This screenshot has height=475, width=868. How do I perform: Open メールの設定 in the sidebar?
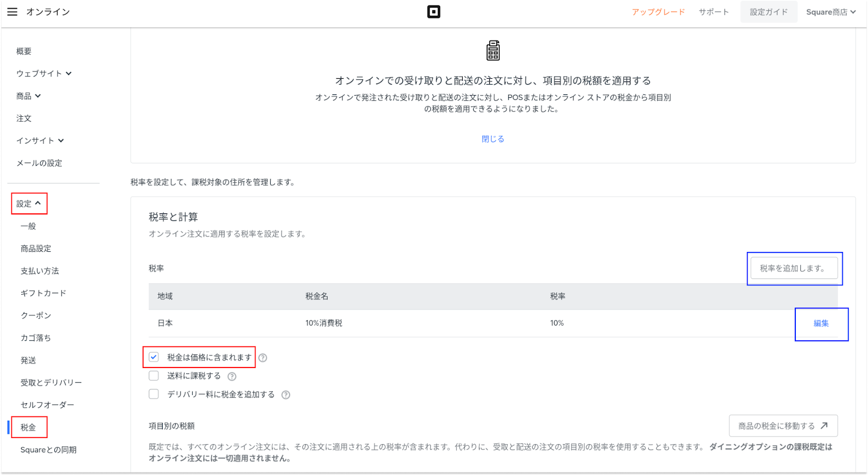click(x=39, y=163)
